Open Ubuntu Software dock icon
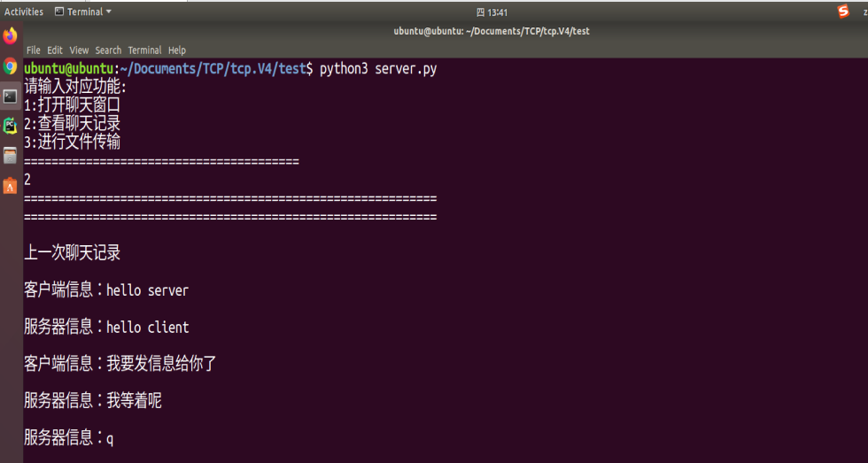 tap(10, 185)
